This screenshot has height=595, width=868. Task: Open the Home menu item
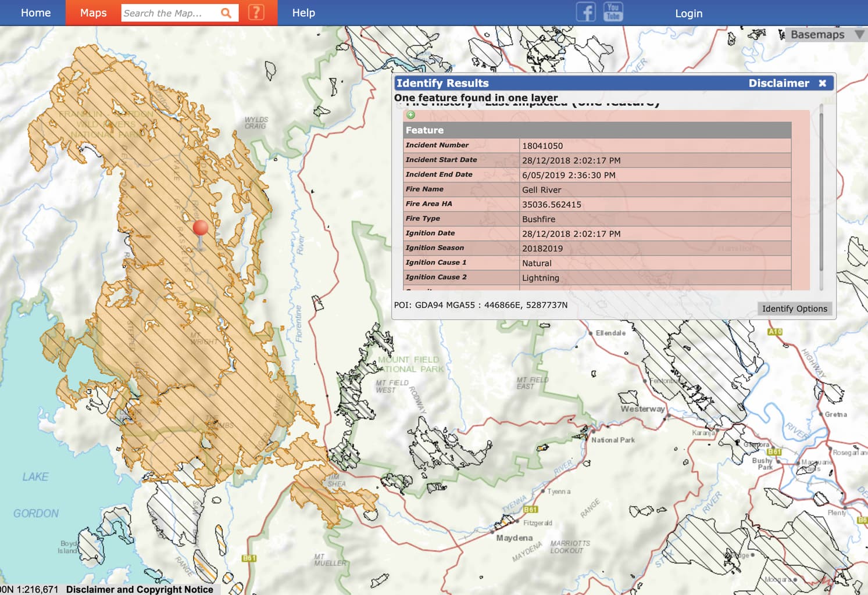click(x=35, y=13)
